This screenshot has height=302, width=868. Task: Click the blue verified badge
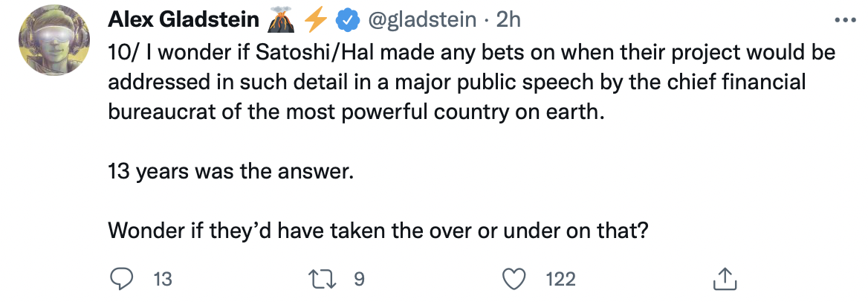tap(348, 21)
